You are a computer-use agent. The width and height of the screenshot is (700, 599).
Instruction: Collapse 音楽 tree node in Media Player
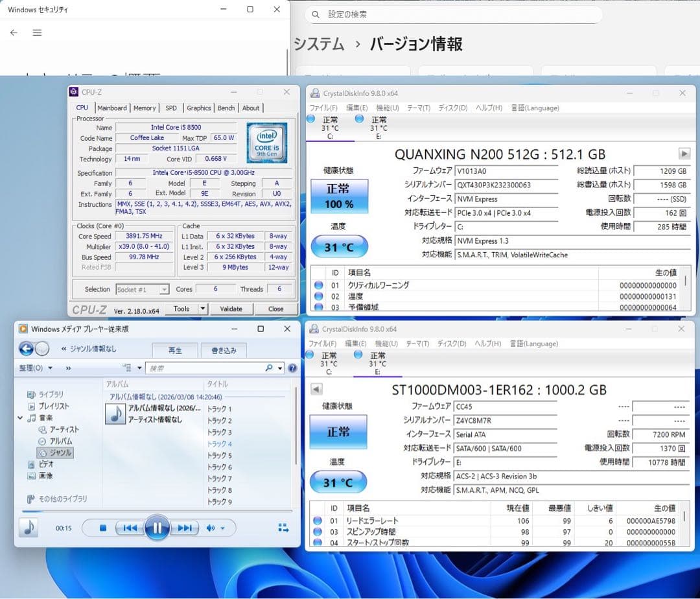coord(20,417)
